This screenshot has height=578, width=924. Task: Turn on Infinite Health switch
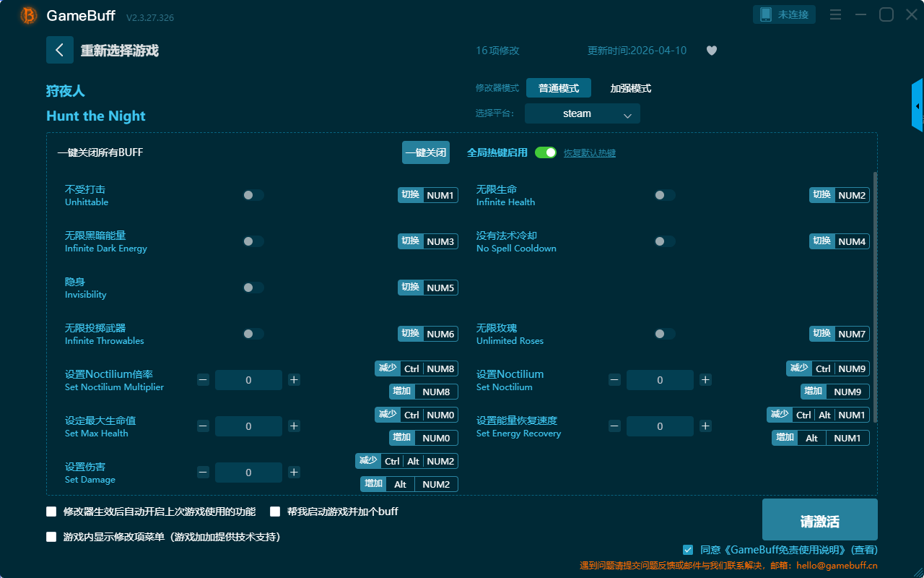(665, 195)
